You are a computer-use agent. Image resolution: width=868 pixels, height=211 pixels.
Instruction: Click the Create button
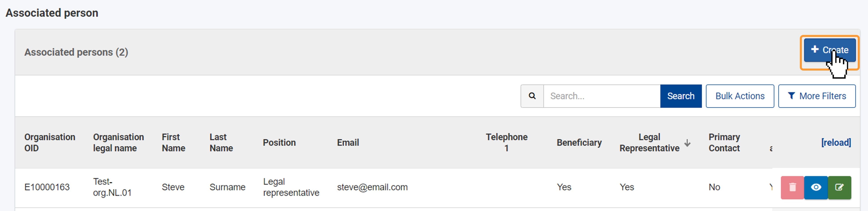tap(829, 50)
